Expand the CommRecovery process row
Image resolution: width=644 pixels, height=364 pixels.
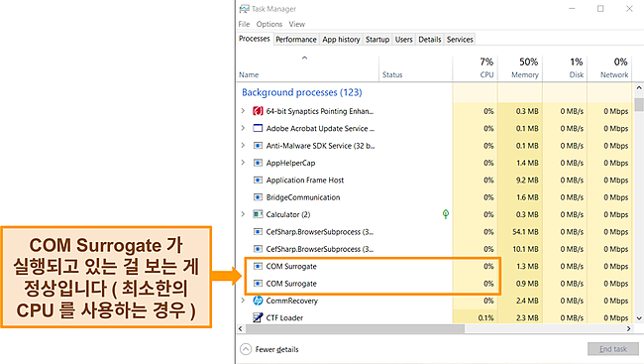(243, 301)
